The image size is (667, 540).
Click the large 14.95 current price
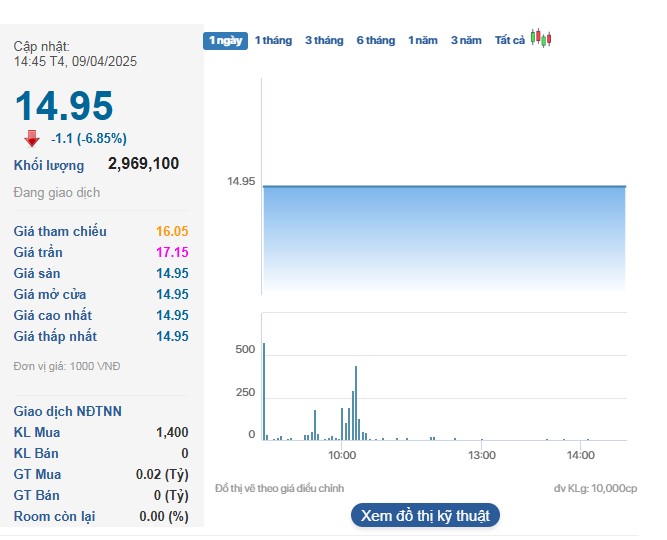[x=63, y=106]
